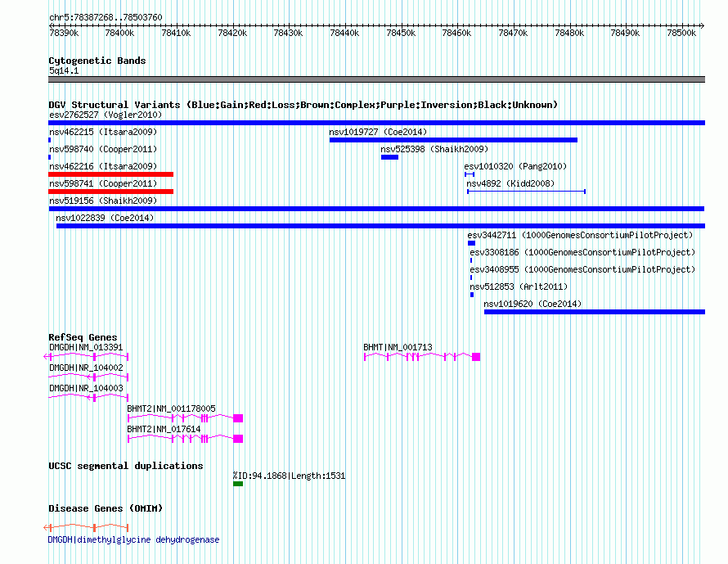
Task: Click the RefSeq Genes track title
Action: [83, 337]
